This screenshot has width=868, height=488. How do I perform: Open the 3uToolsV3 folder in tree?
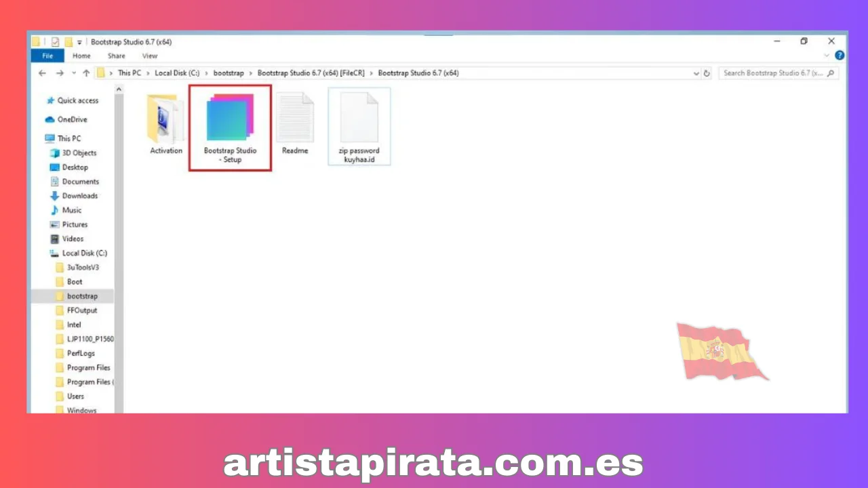(x=77, y=267)
